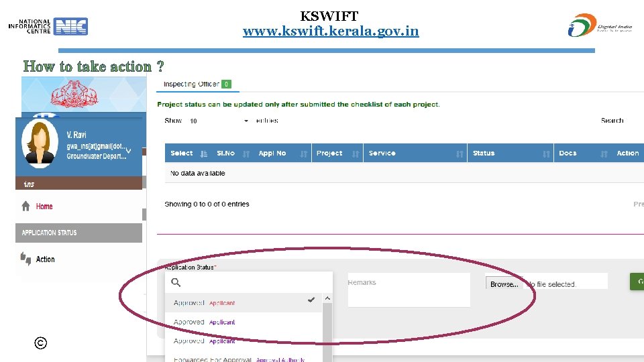Click the Digital India logo
Screen dimensions: 644x362
pyautogui.click(x=600, y=25)
